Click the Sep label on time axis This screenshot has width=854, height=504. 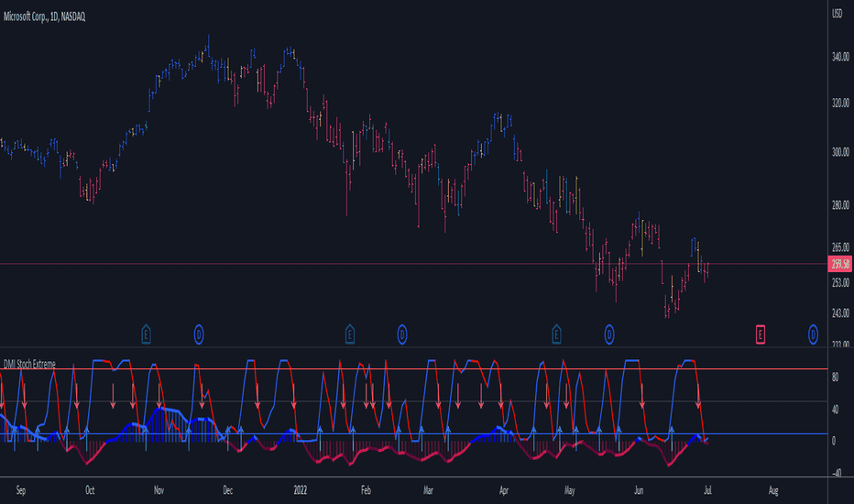click(x=21, y=490)
